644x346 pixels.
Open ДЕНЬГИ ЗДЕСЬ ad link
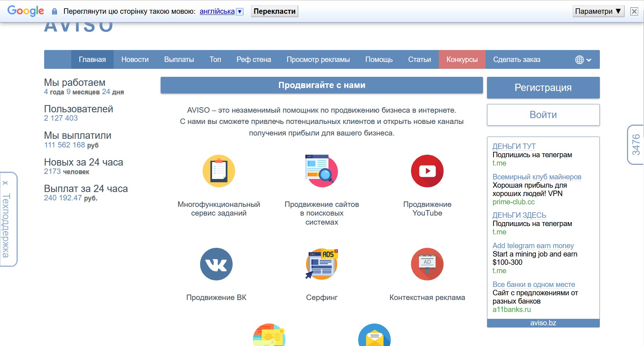(519, 215)
